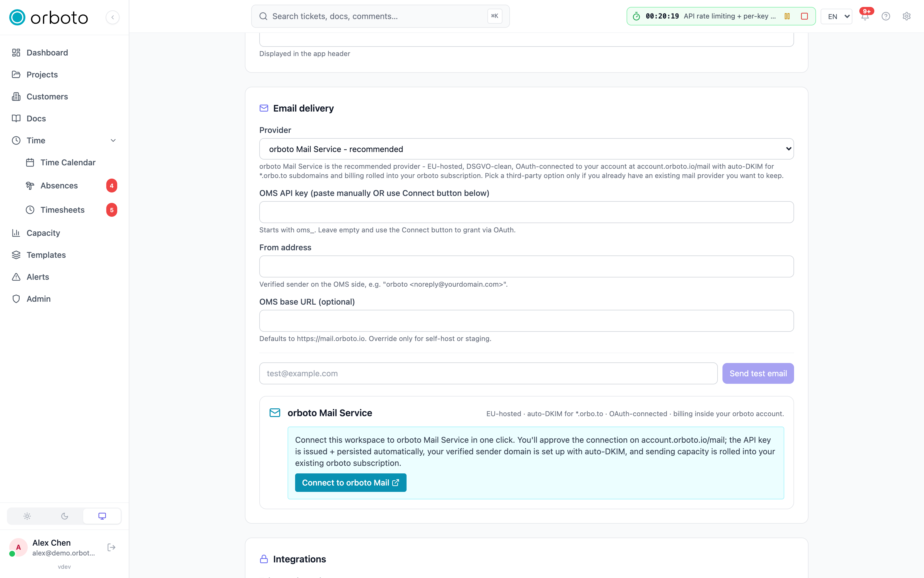This screenshot has height=578, width=924.
Task: Open Docs section
Action: pos(64,118)
